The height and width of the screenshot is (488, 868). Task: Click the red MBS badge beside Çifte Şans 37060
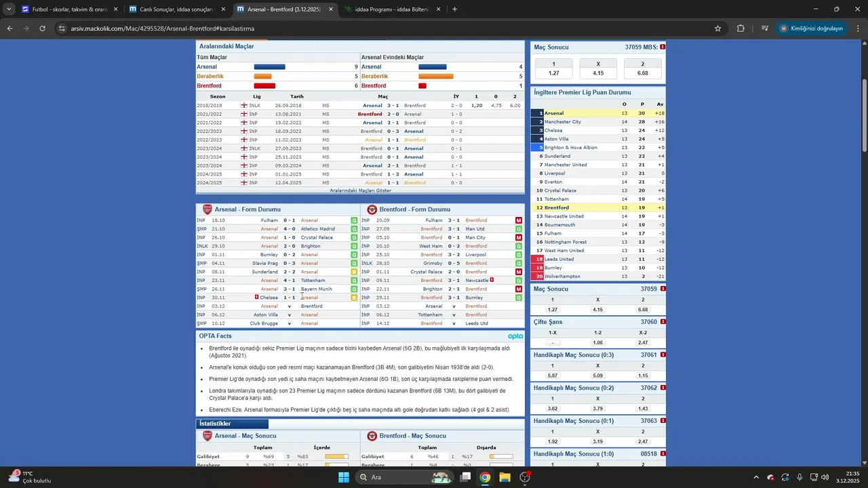pos(663,322)
